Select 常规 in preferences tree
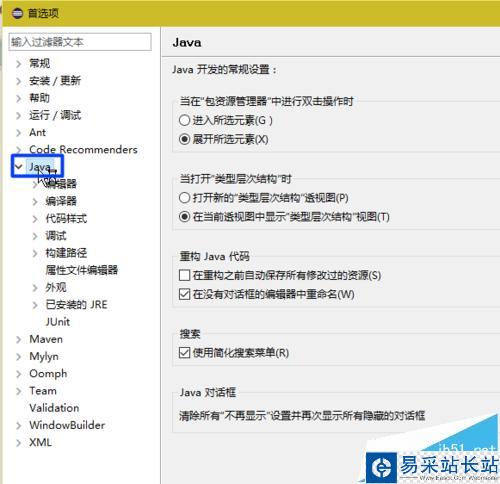Image resolution: width=500 pixels, height=484 pixels. tap(40, 63)
